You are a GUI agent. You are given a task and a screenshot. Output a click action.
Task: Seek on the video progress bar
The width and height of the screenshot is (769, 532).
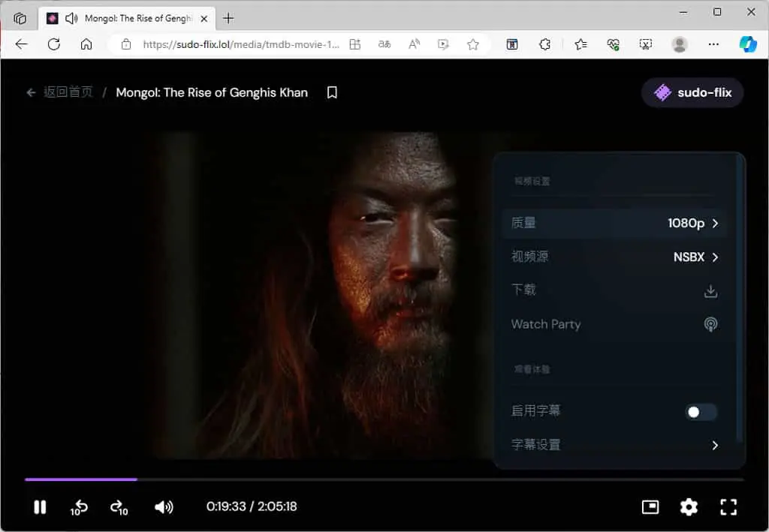pos(384,479)
